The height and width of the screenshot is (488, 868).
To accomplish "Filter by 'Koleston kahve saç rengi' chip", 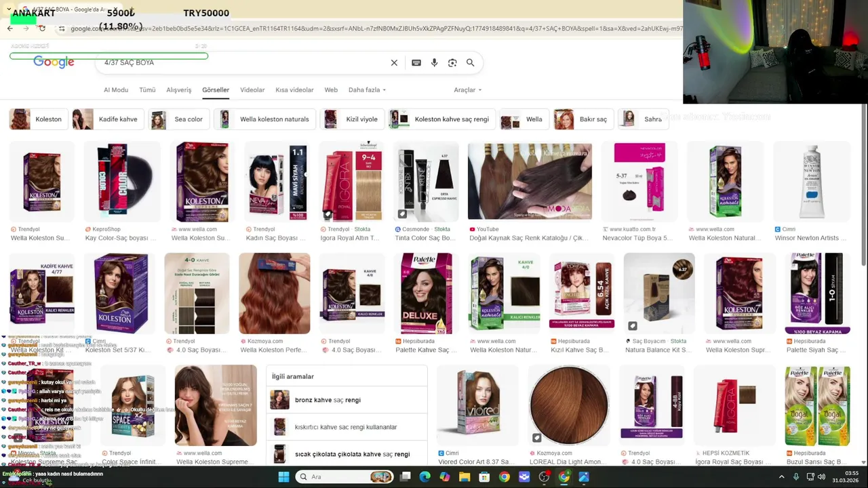I will pyautogui.click(x=441, y=119).
